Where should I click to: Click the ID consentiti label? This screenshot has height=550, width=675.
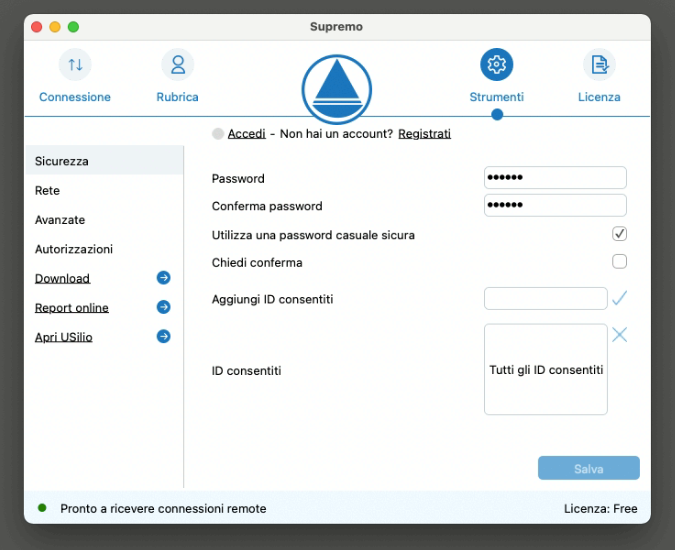click(x=246, y=371)
